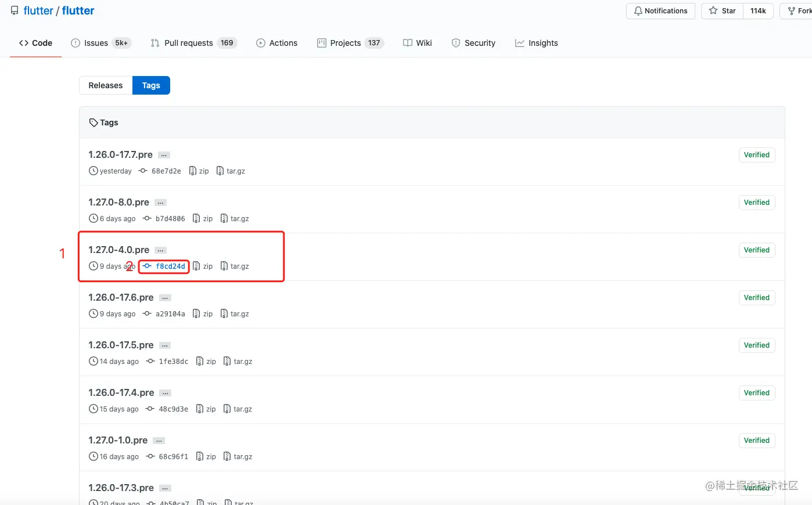Image resolution: width=812 pixels, height=505 pixels.
Task: Download zip for 1.27.0-4.0.pre
Action: click(x=203, y=266)
